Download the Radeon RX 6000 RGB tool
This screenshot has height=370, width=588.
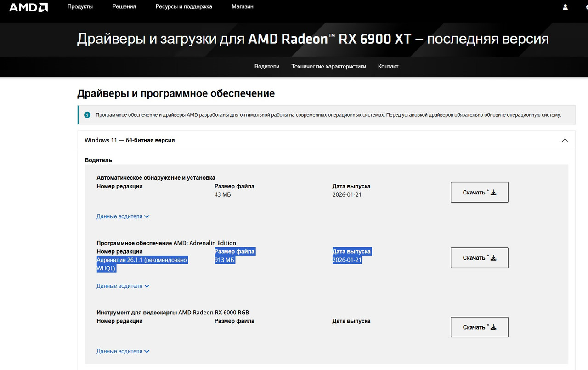[x=480, y=327]
